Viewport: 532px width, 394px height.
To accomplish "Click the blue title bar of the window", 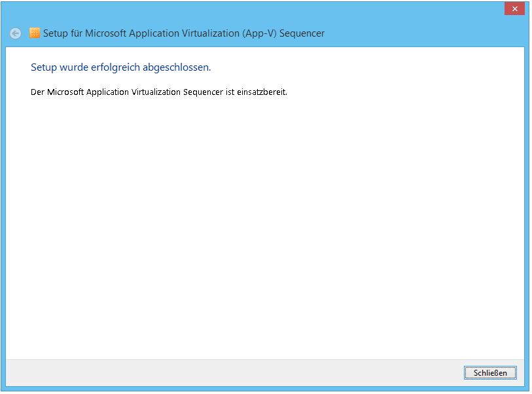I will tap(262, 8).
